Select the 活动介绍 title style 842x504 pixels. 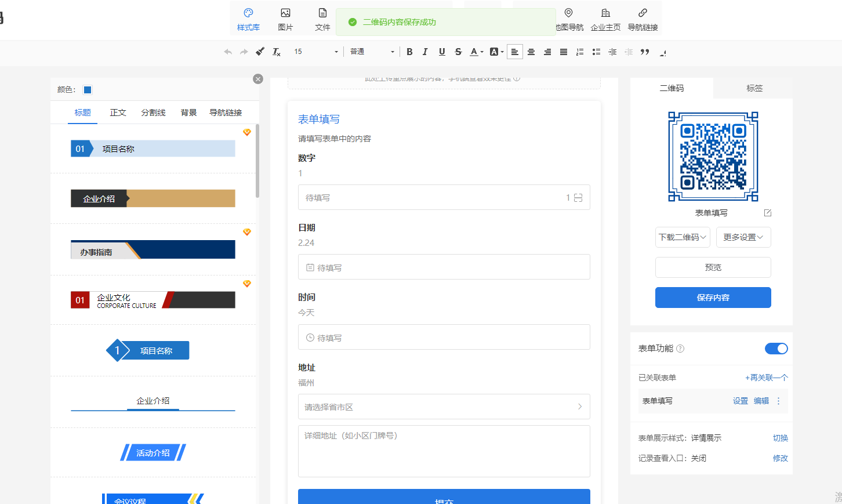pos(153,452)
